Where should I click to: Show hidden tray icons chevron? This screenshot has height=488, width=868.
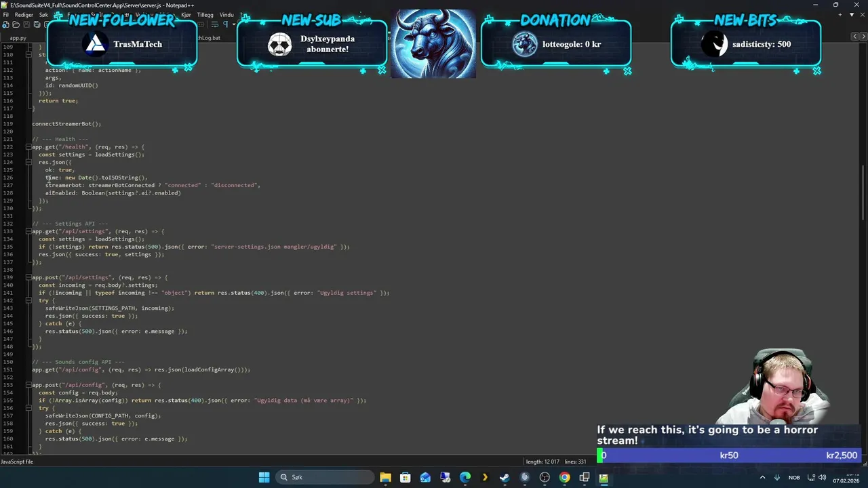[762, 477]
